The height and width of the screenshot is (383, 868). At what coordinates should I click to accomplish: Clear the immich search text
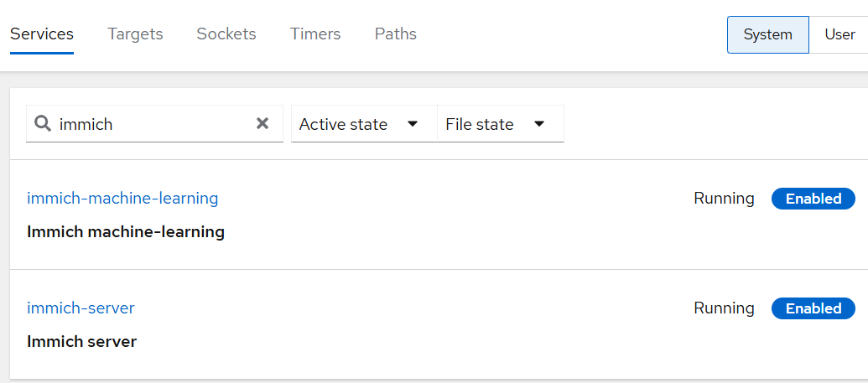[262, 124]
